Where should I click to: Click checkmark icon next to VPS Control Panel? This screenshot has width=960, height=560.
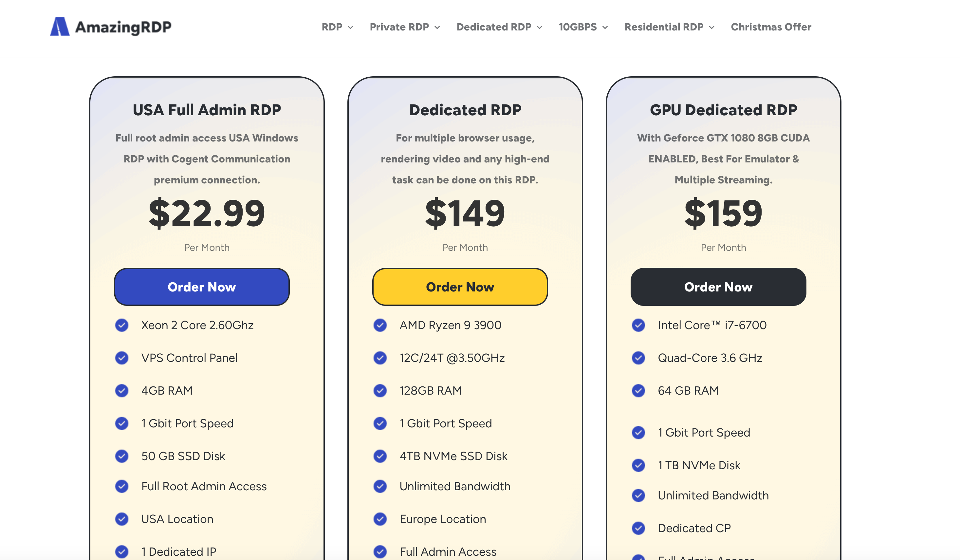[x=122, y=358]
